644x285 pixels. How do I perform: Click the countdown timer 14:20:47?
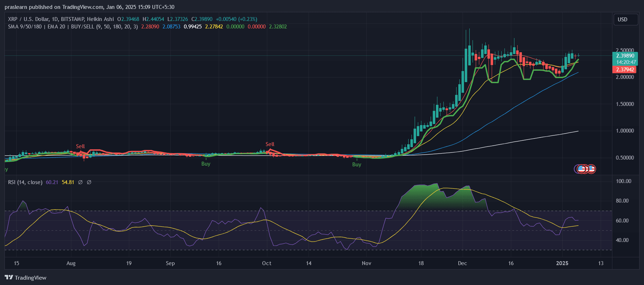pyautogui.click(x=625, y=62)
